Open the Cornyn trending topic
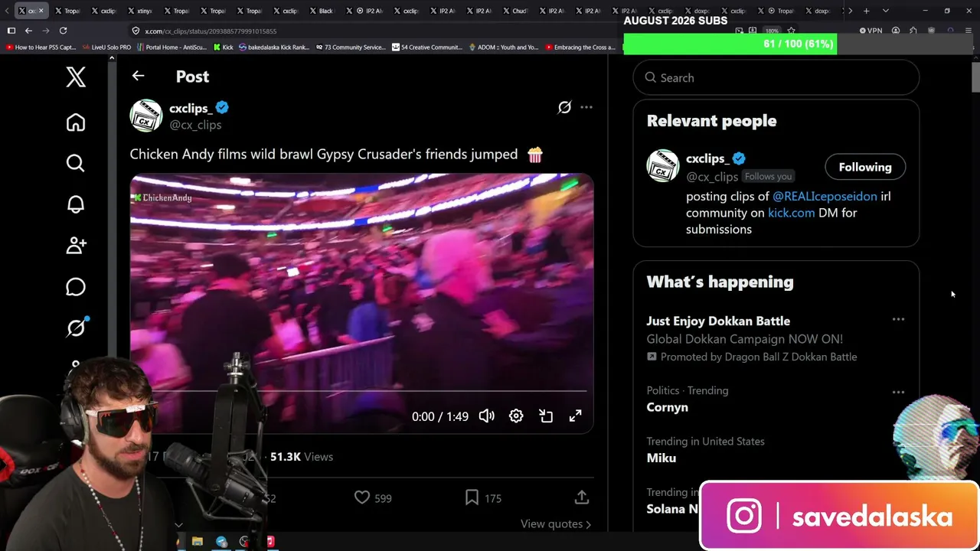This screenshot has height=551, width=980. point(667,407)
